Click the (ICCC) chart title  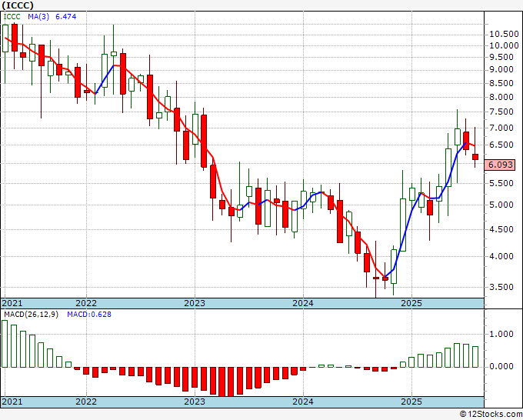[x=18, y=5]
